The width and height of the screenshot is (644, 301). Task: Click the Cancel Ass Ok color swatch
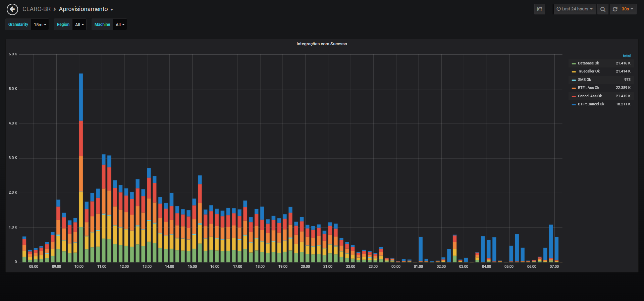[x=574, y=96]
